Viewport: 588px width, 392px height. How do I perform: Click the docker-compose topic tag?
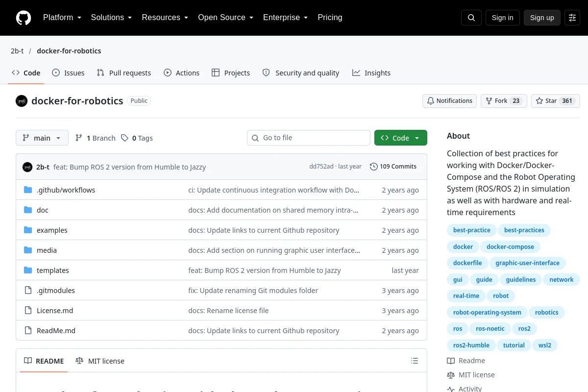point(510,247)
